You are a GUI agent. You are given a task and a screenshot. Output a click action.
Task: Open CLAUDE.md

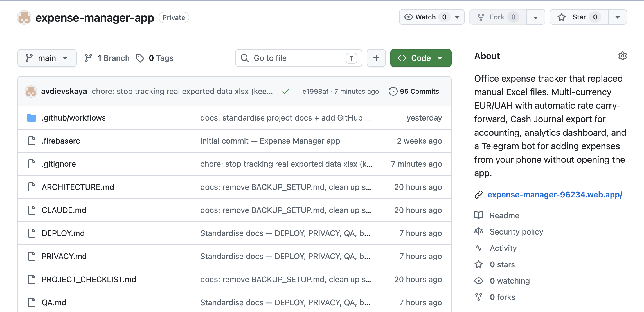[64, 210]
